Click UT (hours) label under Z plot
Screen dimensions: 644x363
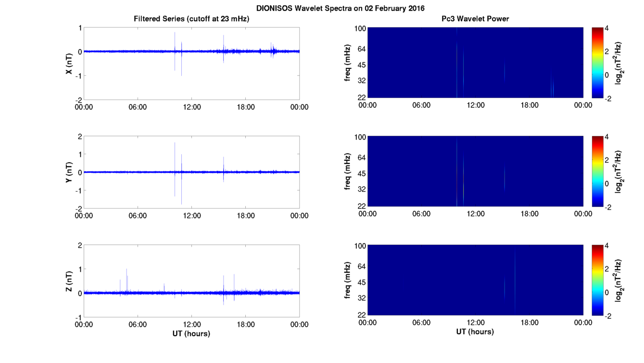191,333
